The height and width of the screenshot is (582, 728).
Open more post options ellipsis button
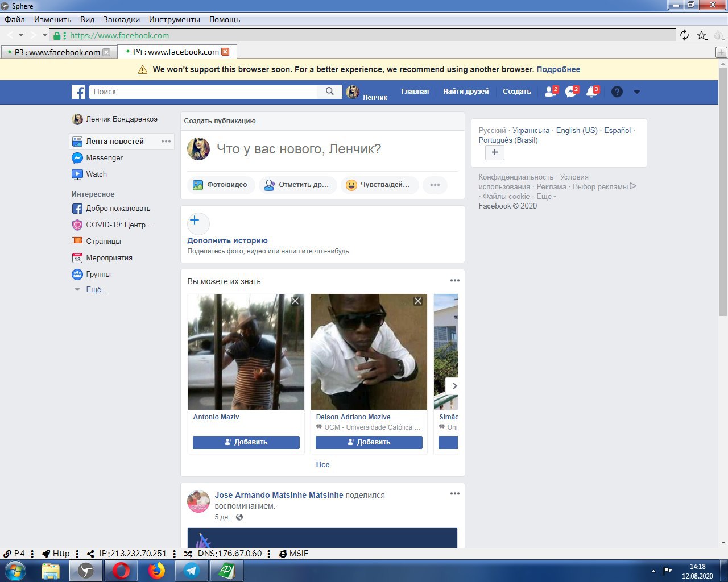435,185
